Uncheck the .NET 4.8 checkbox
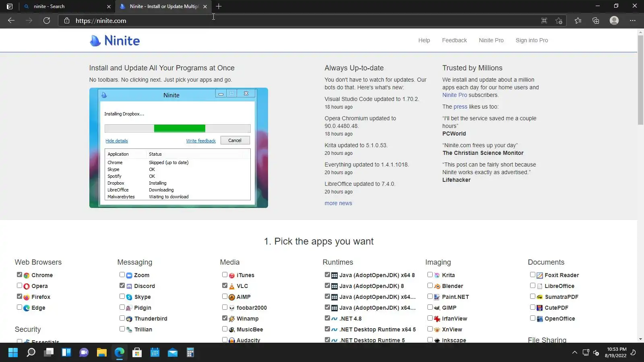This screenshot has width=644, height=362. click(x=327, y=318)
